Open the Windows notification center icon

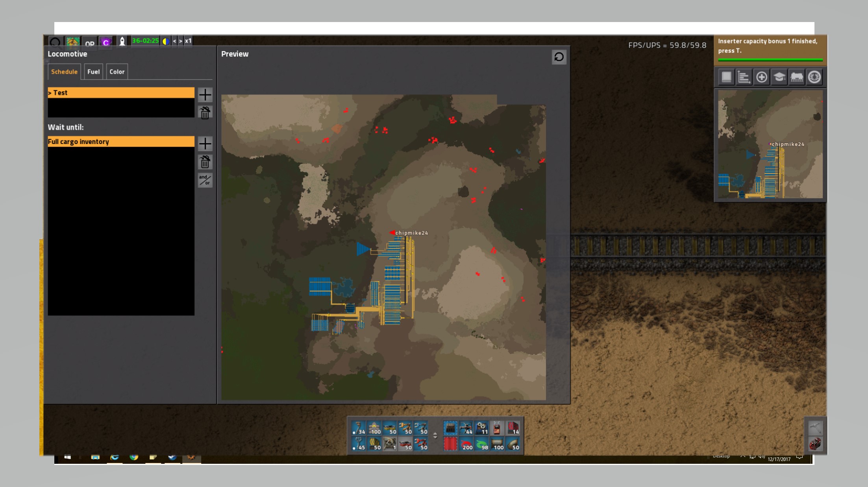pos(800,457)
